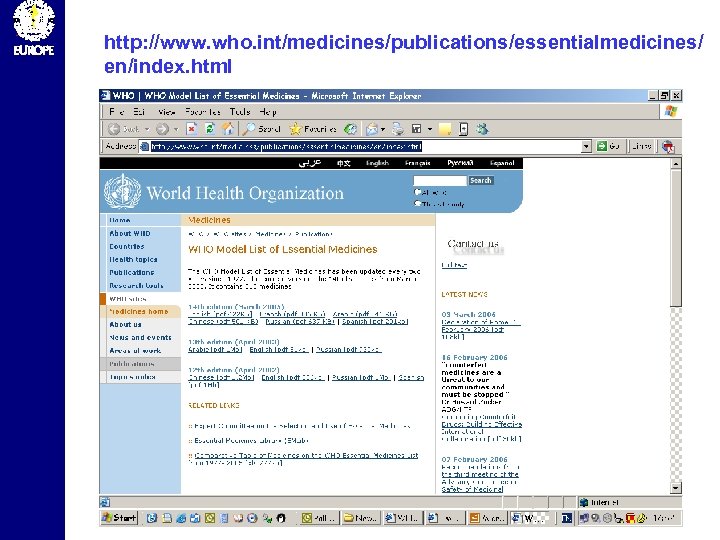This screenshot has height=540, width=720.
Task: Switch language to Arabic in top bar
Action: 309,163
